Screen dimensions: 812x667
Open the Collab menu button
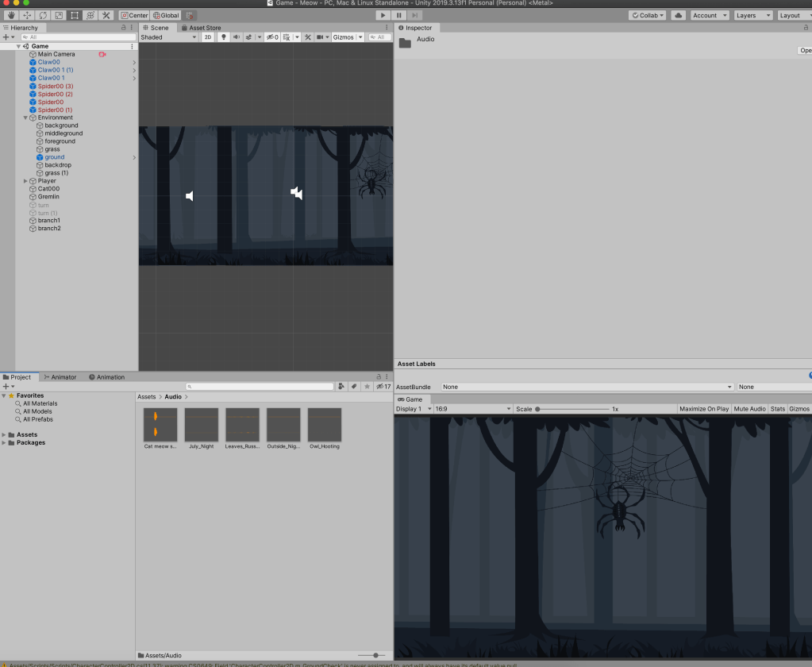[648, 15]
